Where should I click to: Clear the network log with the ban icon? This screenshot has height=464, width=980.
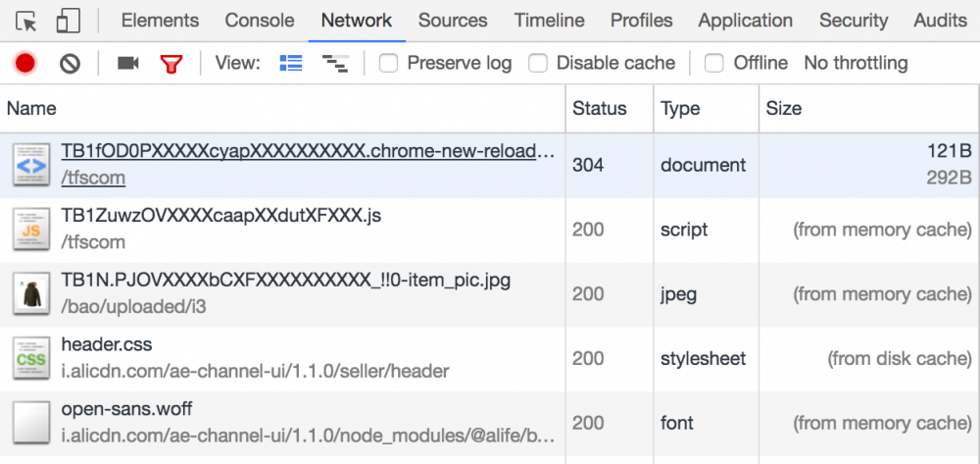[70, 63]
